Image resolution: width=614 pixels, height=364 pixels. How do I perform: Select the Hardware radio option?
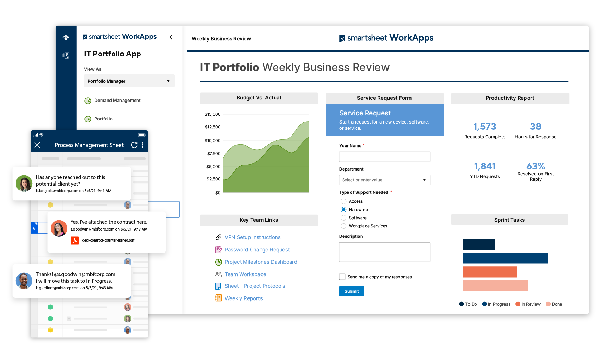click(344, 210)
